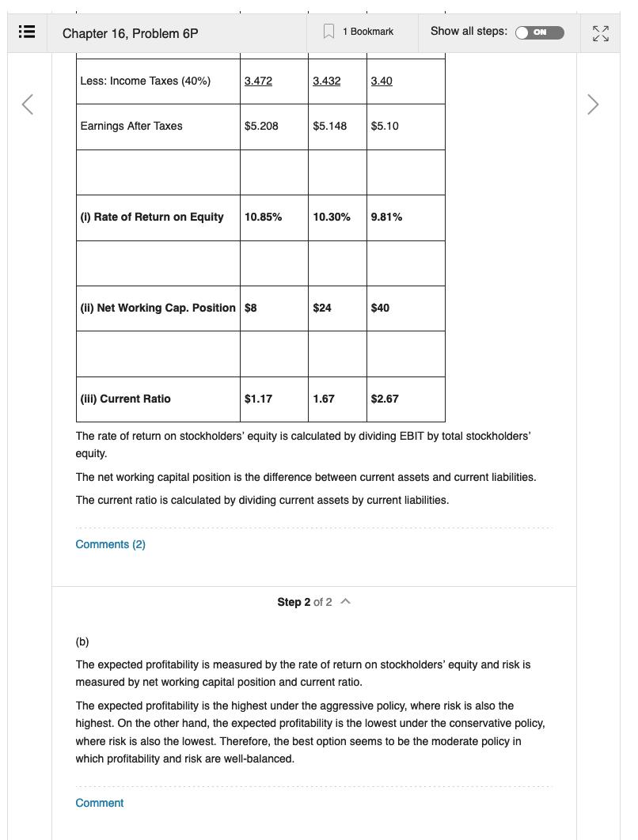Navigate to the previous problem
The width and height of the screenshot is (638, 840).
click(27, 104)
